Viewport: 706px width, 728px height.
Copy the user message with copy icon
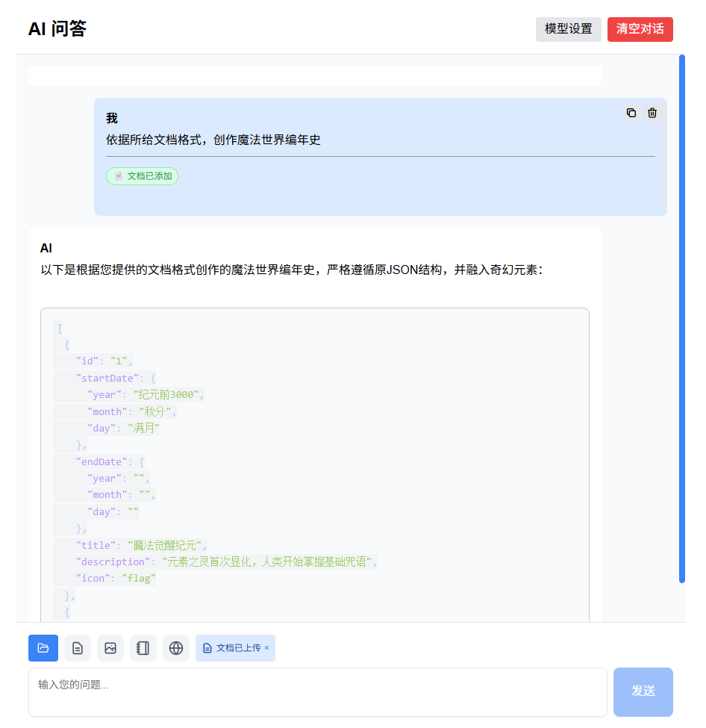click(631, 113)
